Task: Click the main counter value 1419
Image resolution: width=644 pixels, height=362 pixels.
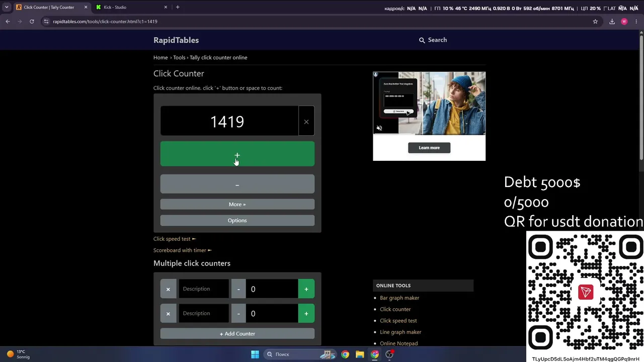Action: coord(227,121)
